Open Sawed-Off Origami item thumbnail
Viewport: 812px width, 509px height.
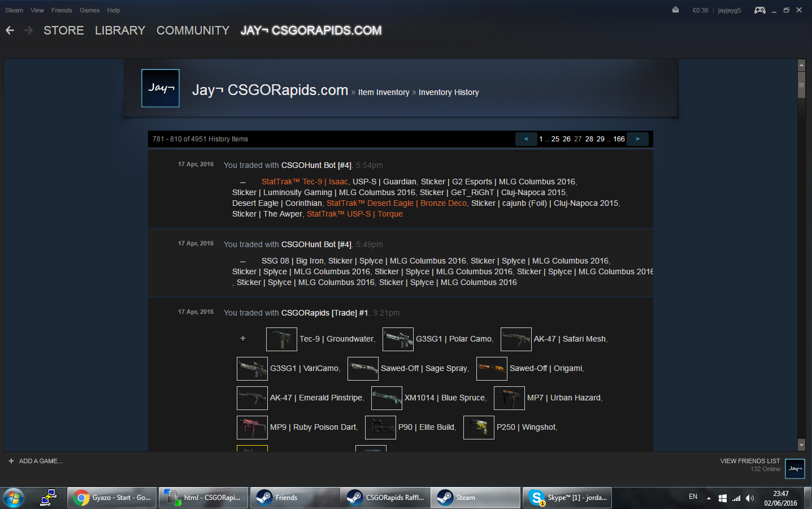point(492,369)
